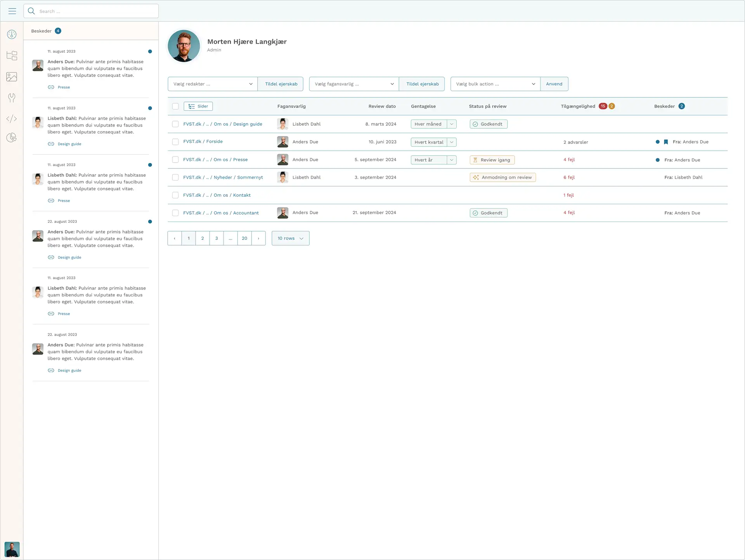
Task: Check the FVST.dk / Forside row checkbox
Action: (175, 142)
